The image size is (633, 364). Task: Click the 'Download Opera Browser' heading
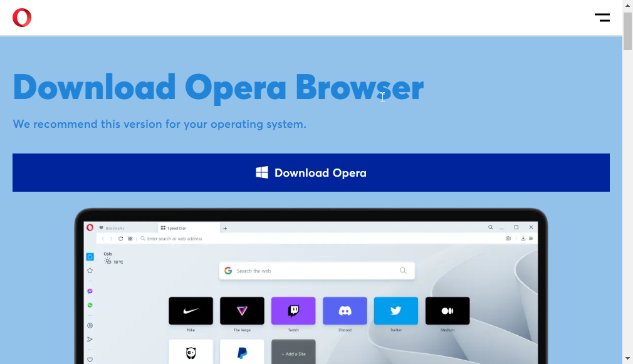(x=218, y=88)
